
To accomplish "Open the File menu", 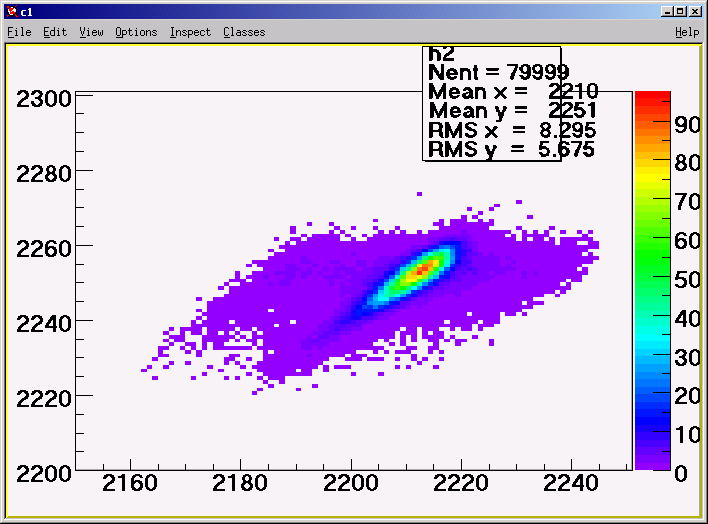I will pos(19,32).
